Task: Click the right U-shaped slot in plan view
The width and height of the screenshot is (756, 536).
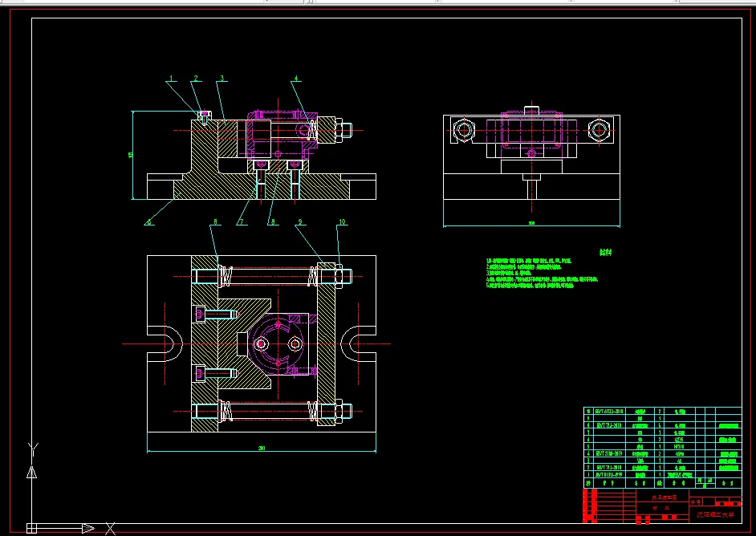Action: 358,343
